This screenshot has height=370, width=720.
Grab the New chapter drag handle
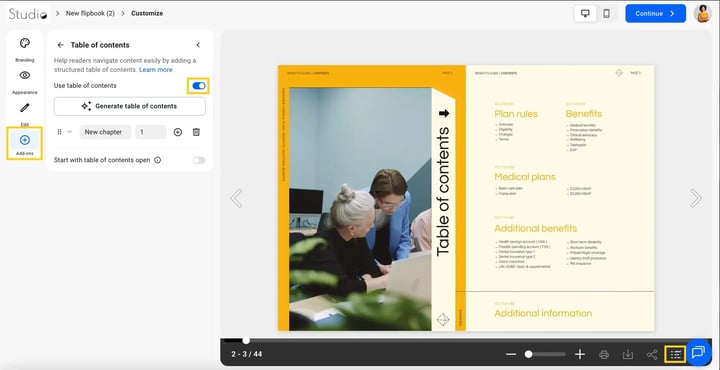(x=59, y=132)
